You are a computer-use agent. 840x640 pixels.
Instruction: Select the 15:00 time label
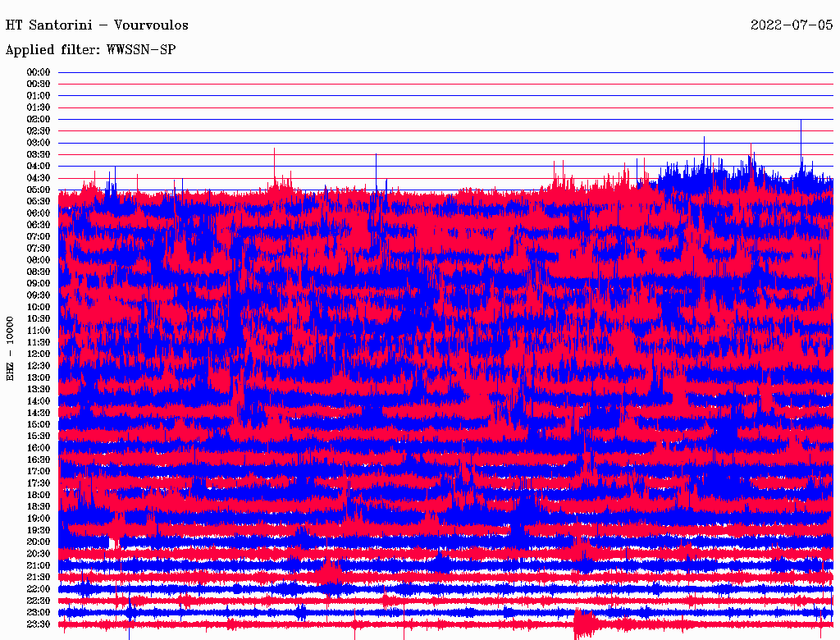tap(39, 424)
